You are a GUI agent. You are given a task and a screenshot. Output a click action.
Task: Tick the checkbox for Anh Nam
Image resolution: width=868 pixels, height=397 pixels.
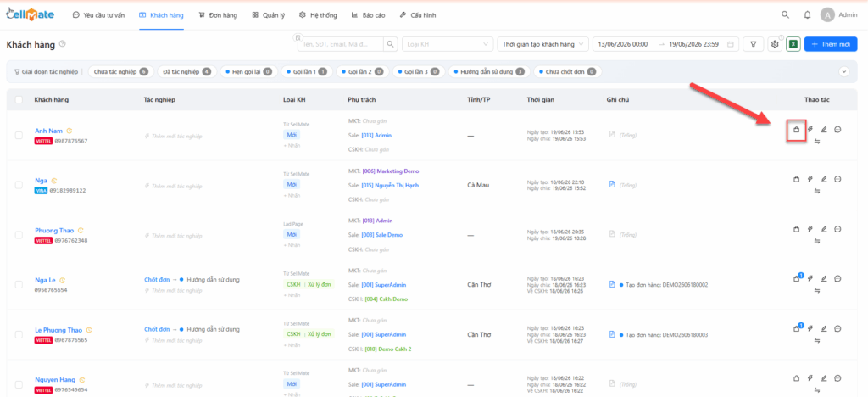coord(19,135)
